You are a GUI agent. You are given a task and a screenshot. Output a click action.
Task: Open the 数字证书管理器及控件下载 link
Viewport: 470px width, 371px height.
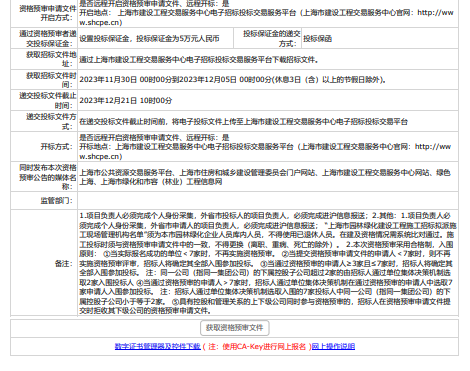[158, 347]
